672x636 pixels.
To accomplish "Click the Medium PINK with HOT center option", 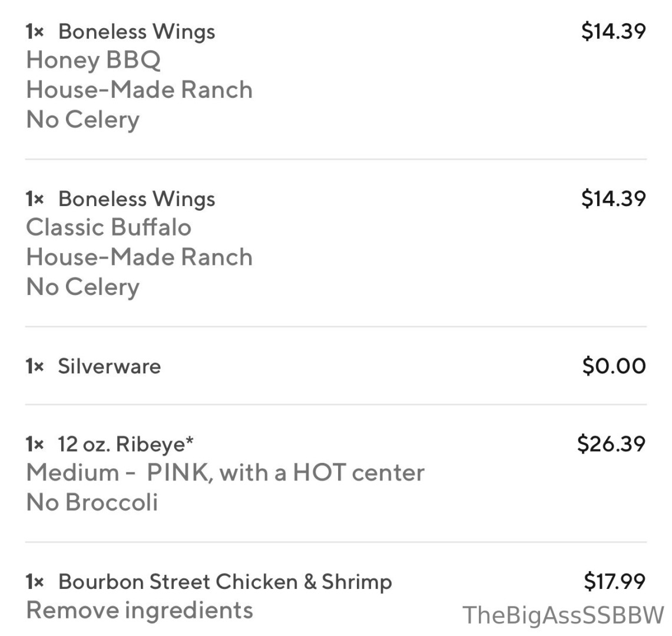I will pyautogui.click(x=225, y=473).
